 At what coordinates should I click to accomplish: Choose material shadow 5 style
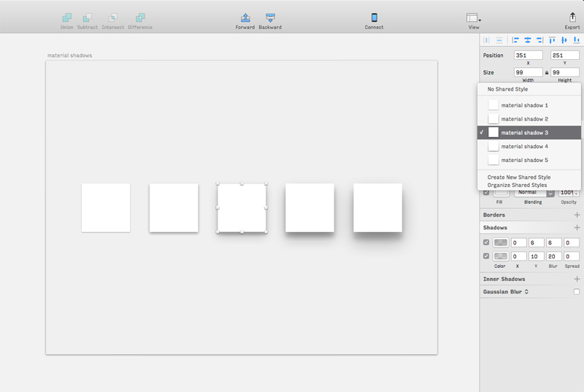click(x=529, y=160)
